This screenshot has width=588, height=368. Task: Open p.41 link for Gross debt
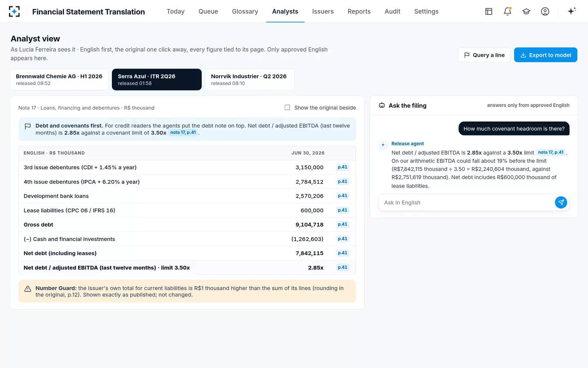[343, 224]
